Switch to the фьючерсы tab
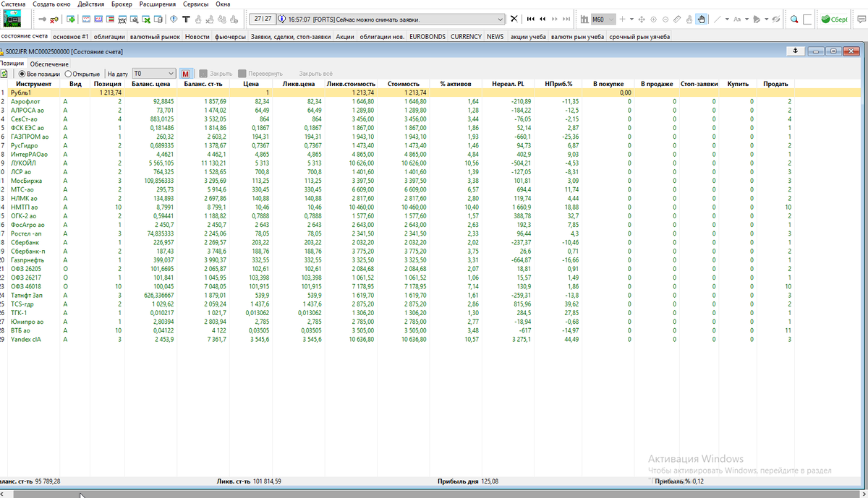The image size is (868, 498). click(x=230, y=36)
